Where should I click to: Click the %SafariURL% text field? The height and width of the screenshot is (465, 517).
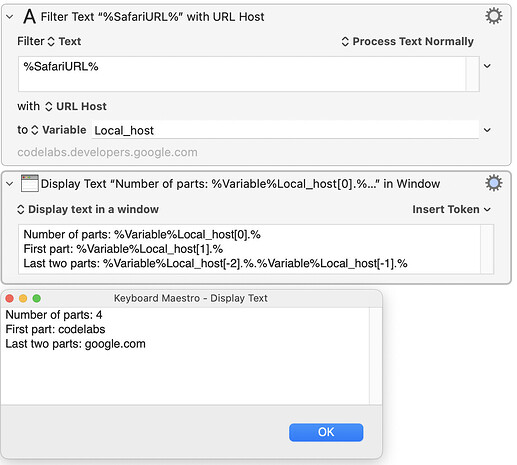tap(242, 74)
